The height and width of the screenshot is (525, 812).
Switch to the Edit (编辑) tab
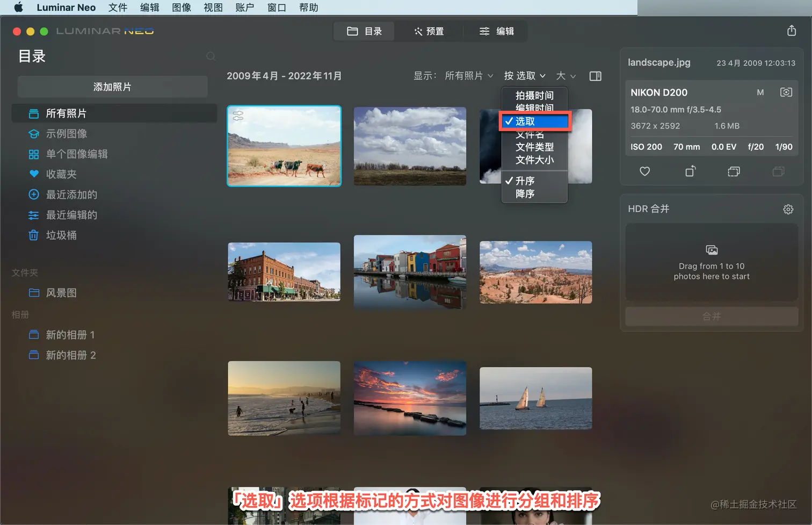click(496, 31)
